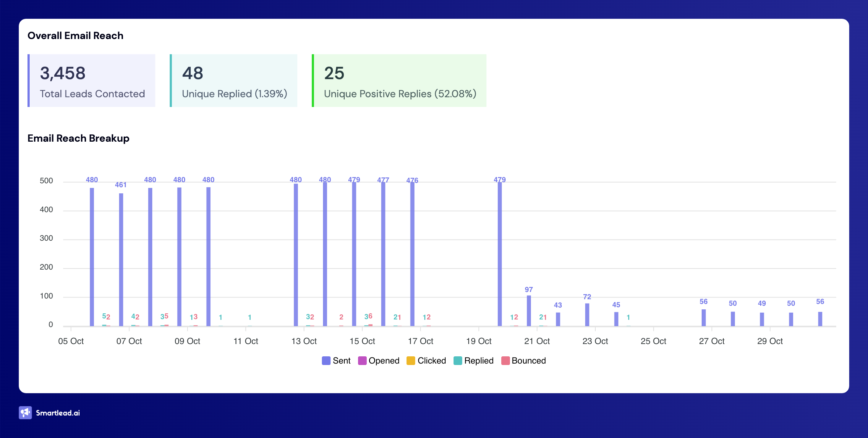Click the Total Leads Contacted card
This screenshot has width=868, height=438.
92,81
